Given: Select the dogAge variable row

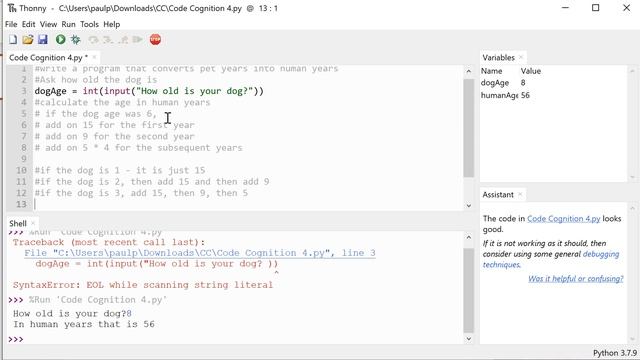Looking at the screenshot, I should pos(553,83).
